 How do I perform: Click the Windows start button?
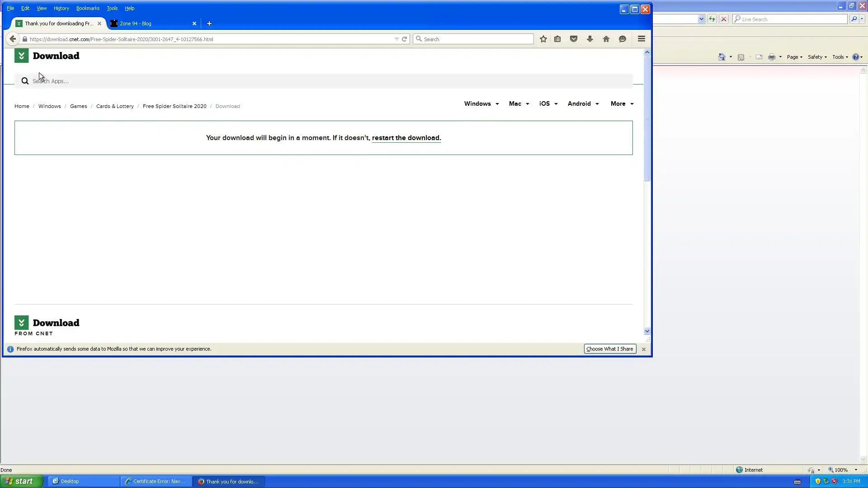click(x=22, y=481)
